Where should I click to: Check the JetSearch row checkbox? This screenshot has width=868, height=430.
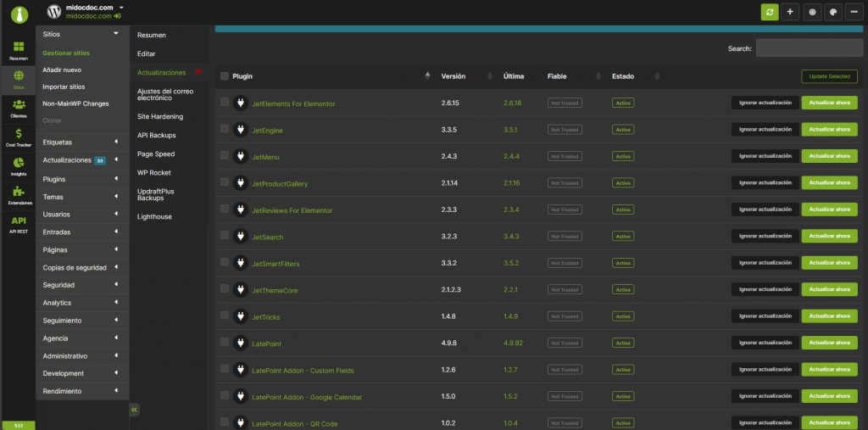(x=224, y=235)
